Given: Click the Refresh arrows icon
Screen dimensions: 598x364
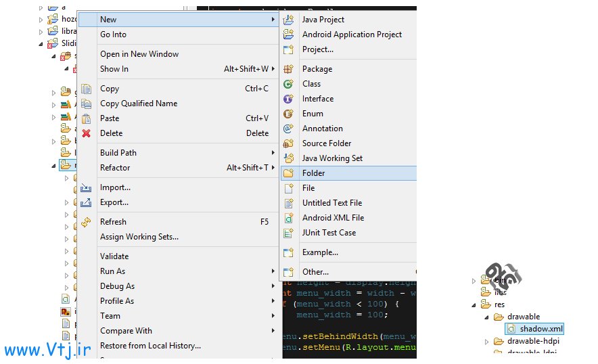Looking at the screenshot, I should pos(86,222).
